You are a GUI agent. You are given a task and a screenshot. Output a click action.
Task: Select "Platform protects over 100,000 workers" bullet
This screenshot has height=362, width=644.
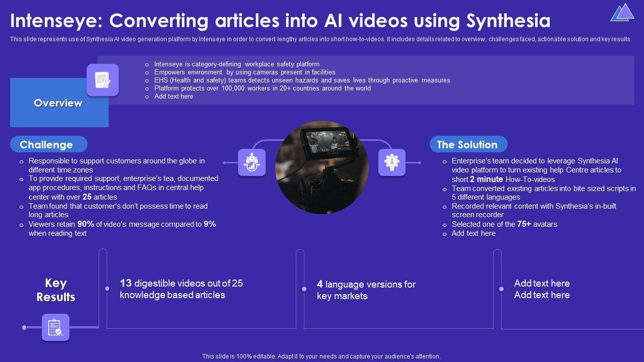pyautogui.click(x=263, y=88)
